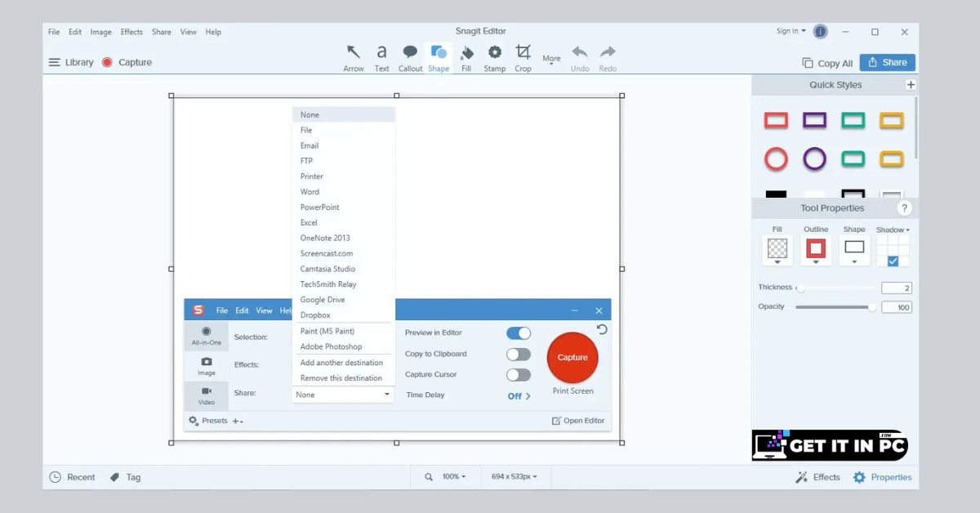Open Properties gear in bottom bar

click(859, 477)
